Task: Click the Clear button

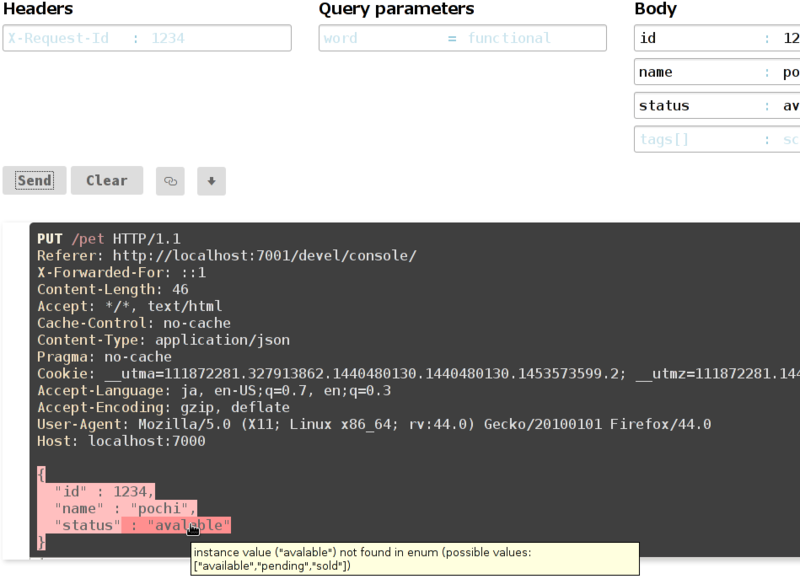Action: coord(107,181)
